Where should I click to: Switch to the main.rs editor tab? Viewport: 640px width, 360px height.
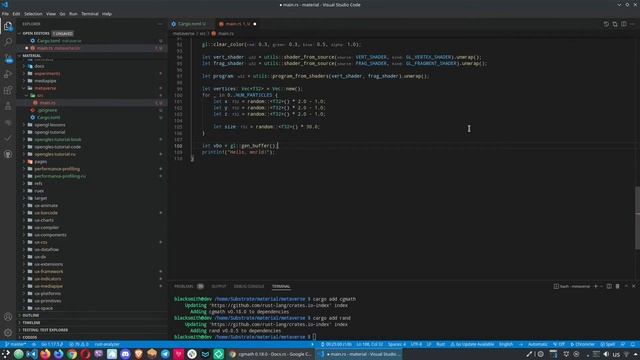(x=238, y=24)
